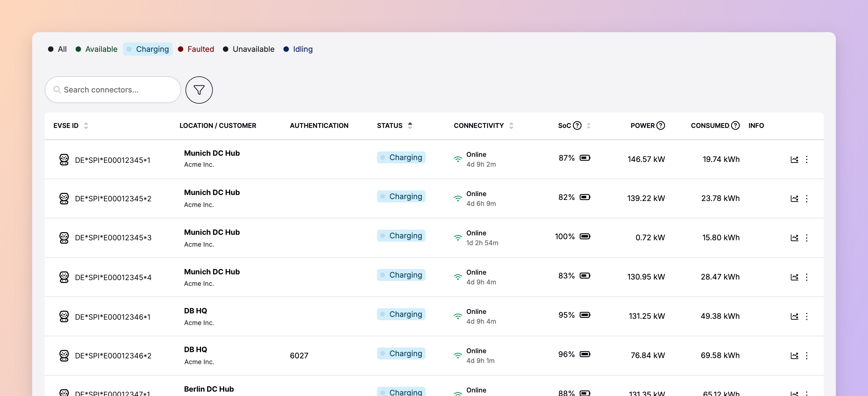The height and width of the screenshot is (396, 868).
Task: Click Charging badge in DE*SPI*E00012345*1 row
Action: pos(401,157)
